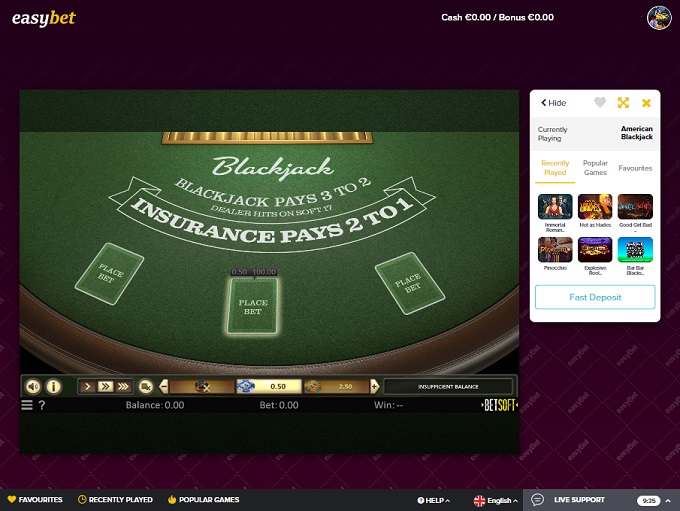Hide the side games panel
The width and height of the screenshot is (680, 511).
(553, 103)
